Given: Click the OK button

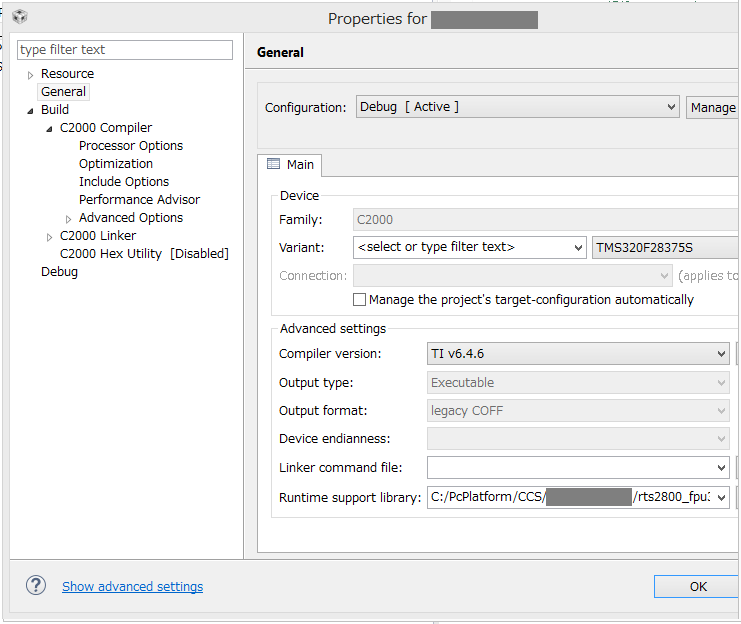Looking at the screenshot, I should pos(697,586).
